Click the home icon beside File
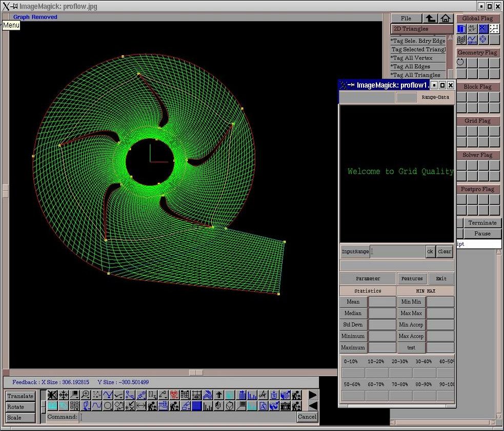 446,18
